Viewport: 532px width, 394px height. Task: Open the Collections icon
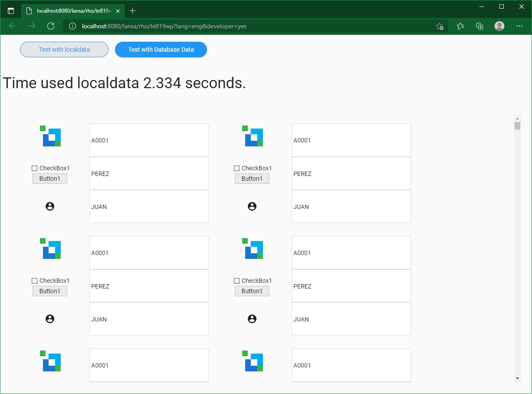pos(479,26)
